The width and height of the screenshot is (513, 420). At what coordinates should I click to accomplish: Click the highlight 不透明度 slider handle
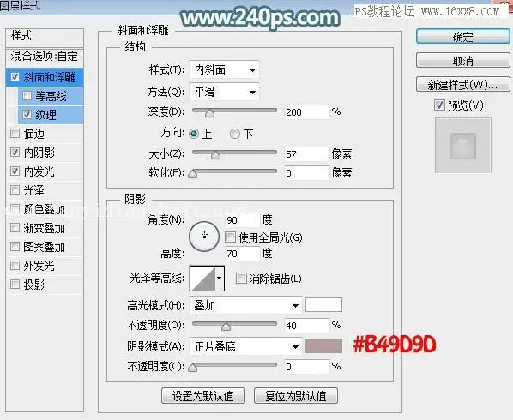226,327
